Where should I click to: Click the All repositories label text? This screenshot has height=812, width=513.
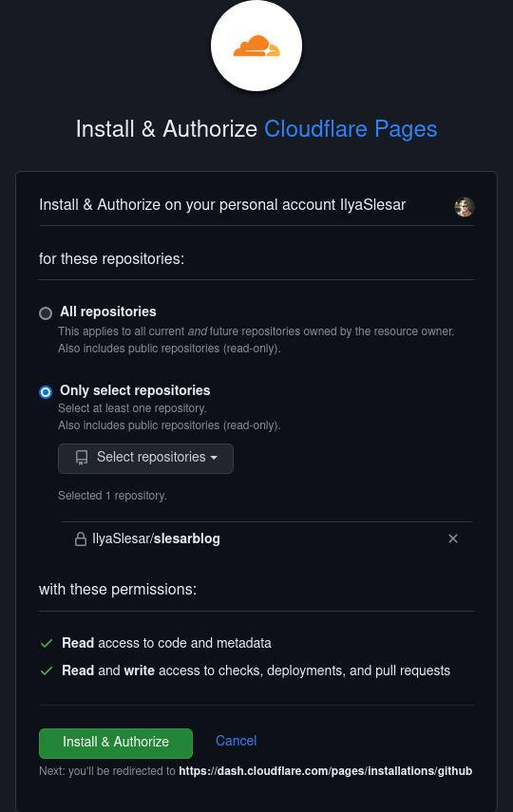[x=107, y=312]
